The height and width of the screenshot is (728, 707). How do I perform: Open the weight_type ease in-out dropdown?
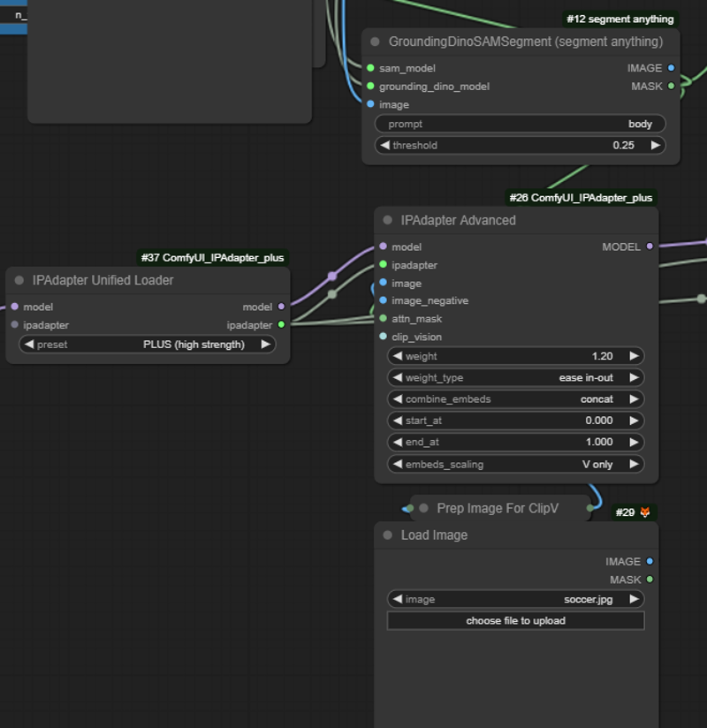(515, 377)
